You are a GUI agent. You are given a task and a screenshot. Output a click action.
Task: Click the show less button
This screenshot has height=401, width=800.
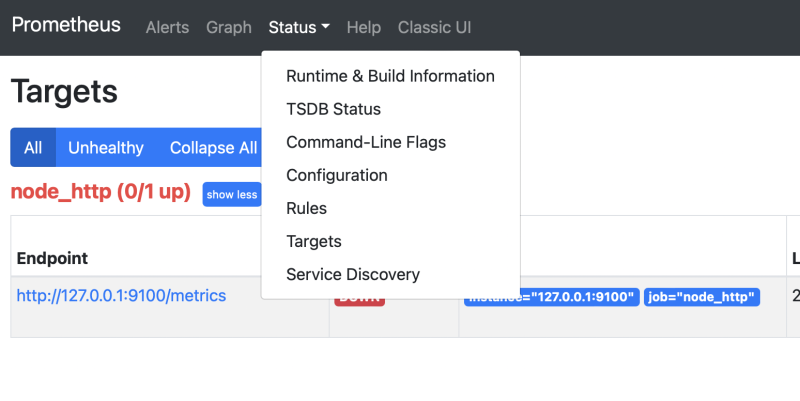(x=232, y=194)
